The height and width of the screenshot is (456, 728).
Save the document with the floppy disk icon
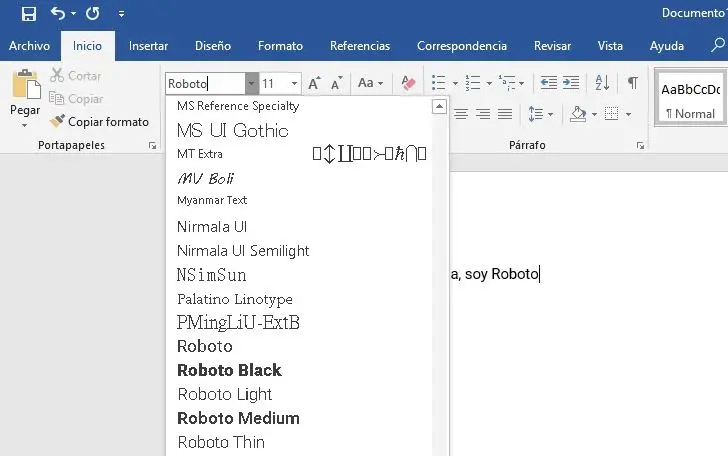pos(29,13)
